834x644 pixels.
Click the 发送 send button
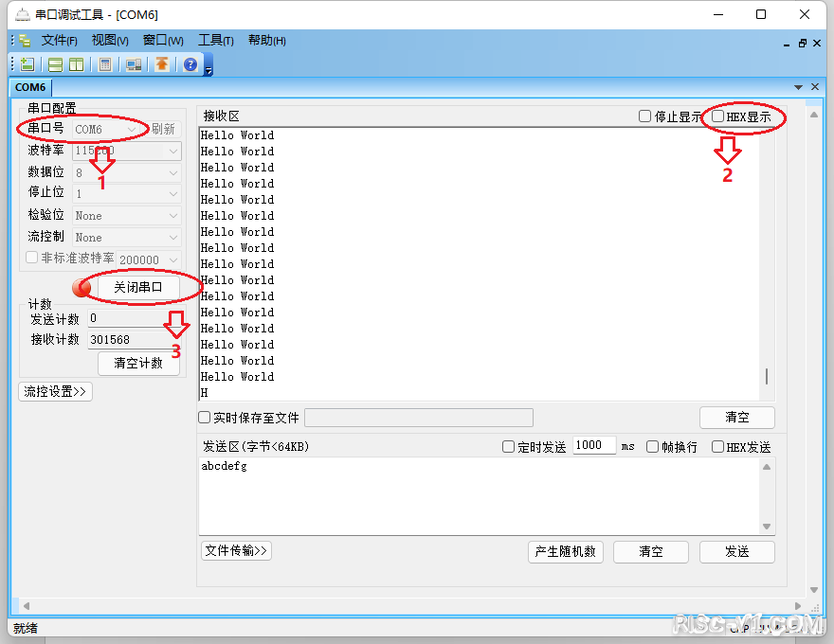[x=737, y=552]
